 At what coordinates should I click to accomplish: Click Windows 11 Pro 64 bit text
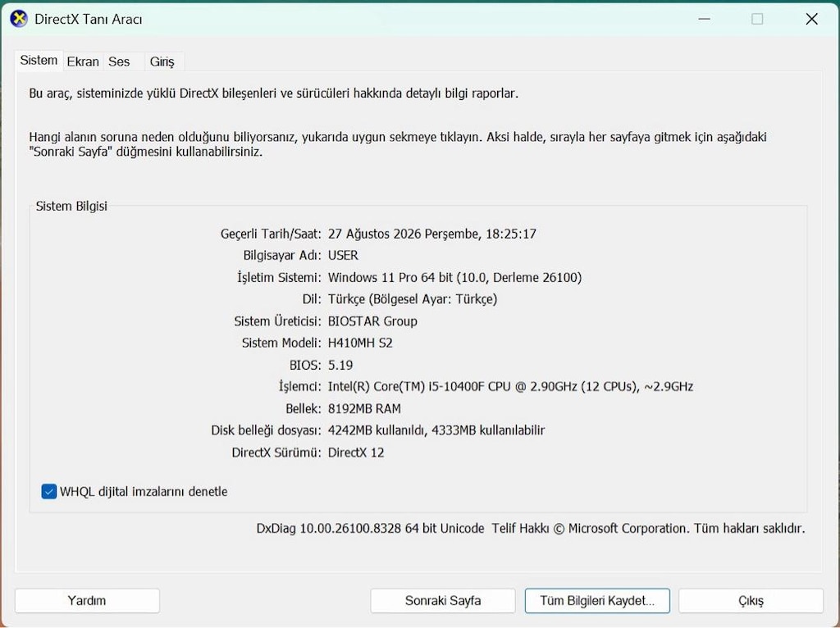tap(390, 277)
